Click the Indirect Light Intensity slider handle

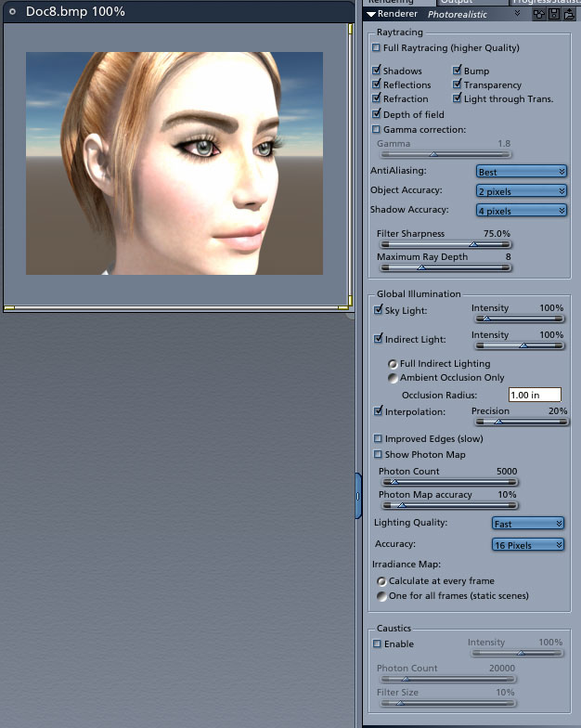pos(523,345)
